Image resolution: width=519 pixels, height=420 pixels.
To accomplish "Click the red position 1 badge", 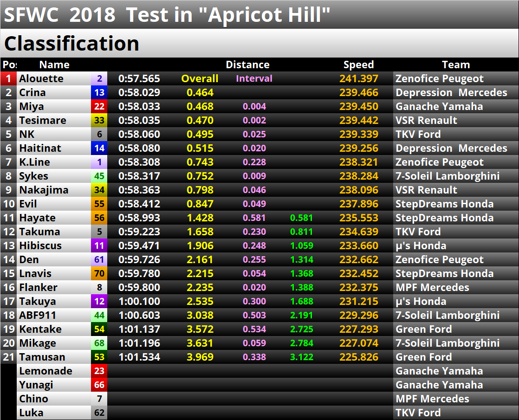I will 9,78.
